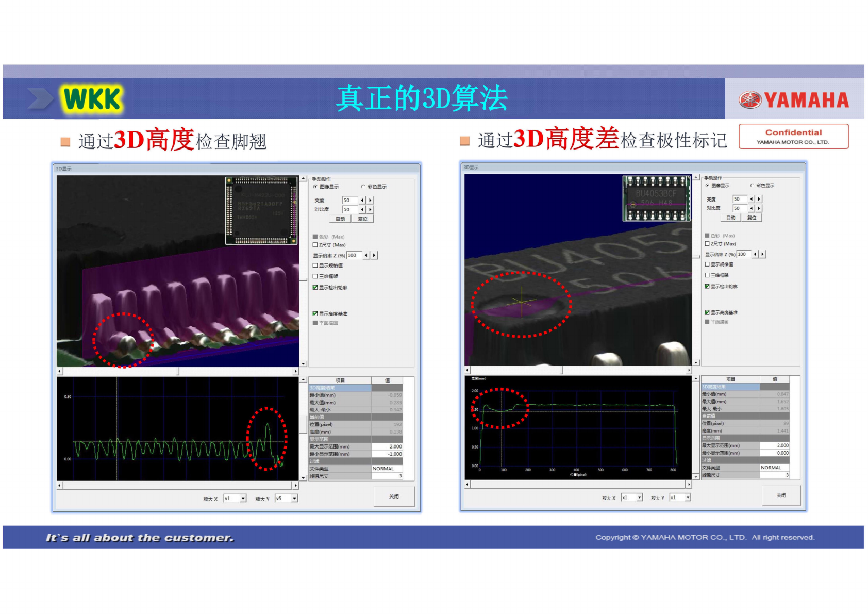Click 亮度 input field in right window
The height and width of the screenshot is (614, 868).
(740, 199)
